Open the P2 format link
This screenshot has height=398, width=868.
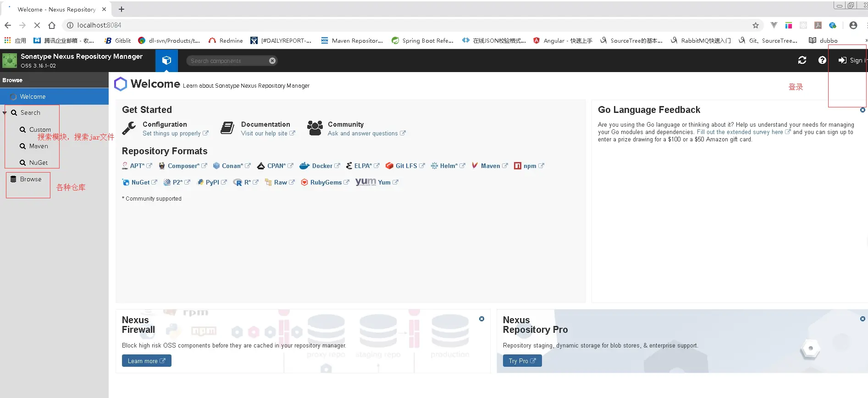(x=177, y=182)
